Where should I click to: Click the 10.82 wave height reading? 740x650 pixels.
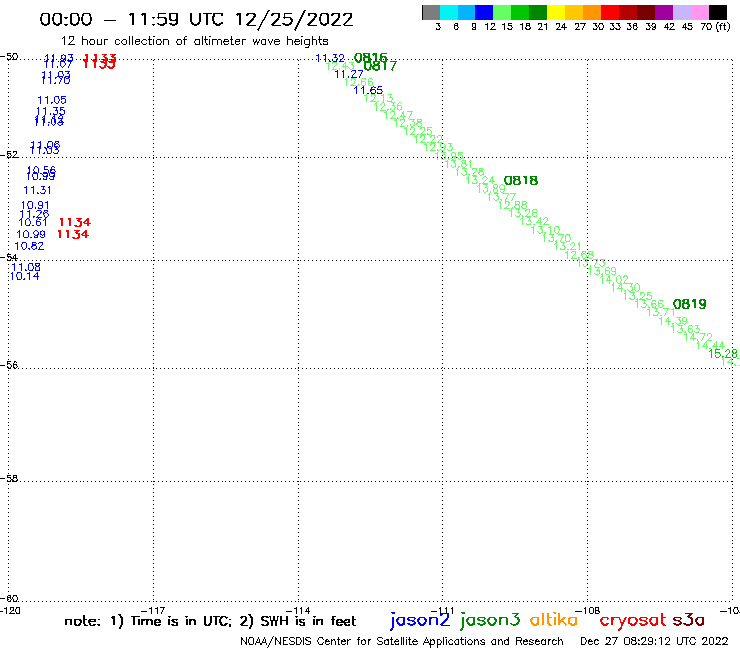click(x=29, y=246)
